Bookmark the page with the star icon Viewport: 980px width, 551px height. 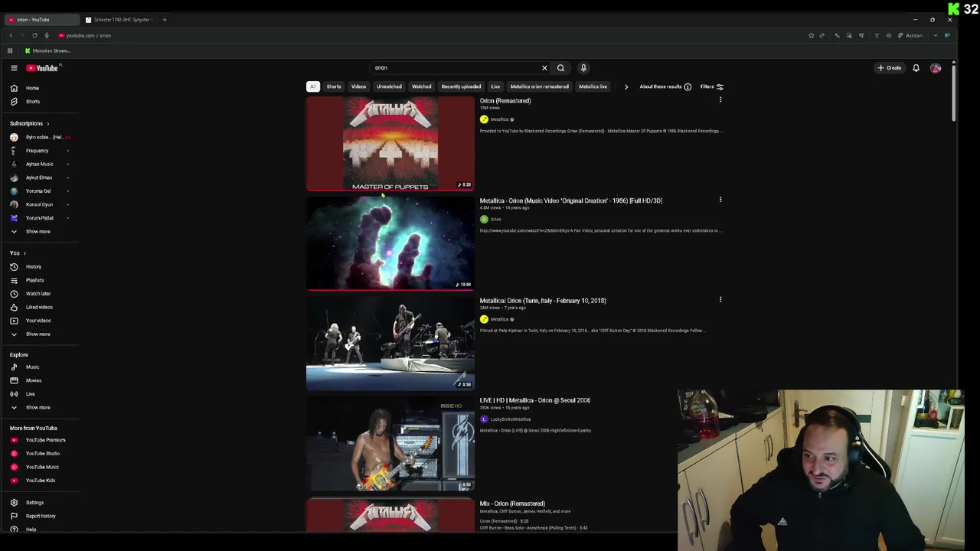pyautogui.click(x=811, y=35)
